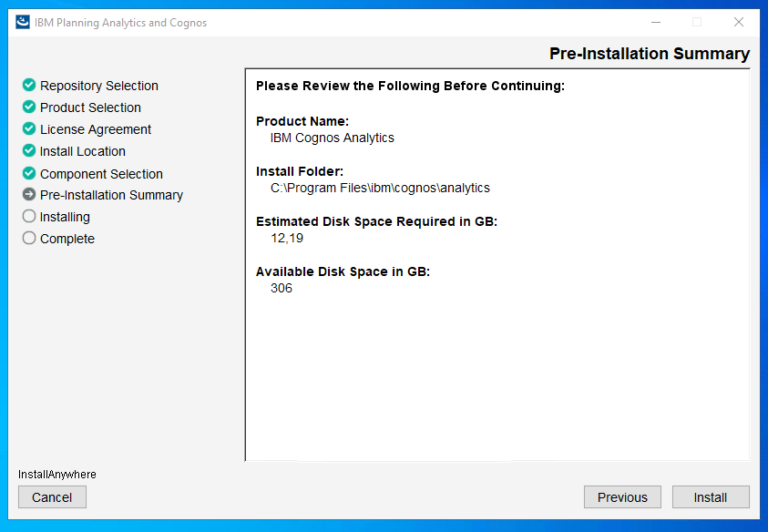Click the green checkmark beside Repository Selection
Image resolution: width=768 pixels, height=532 pixels.
(x=27, y=85)
